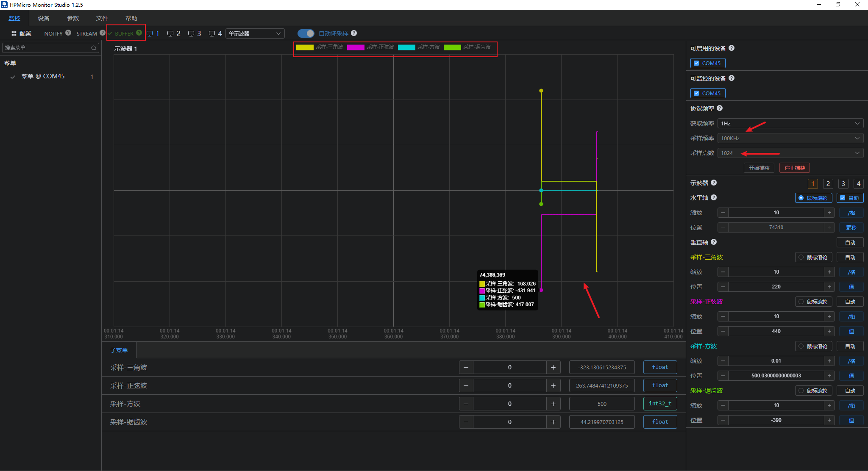The height and width of the screenshot is (471, 868).
Task: Decrease 采样-三角波 位置 220 with minus
Action: 723,287
